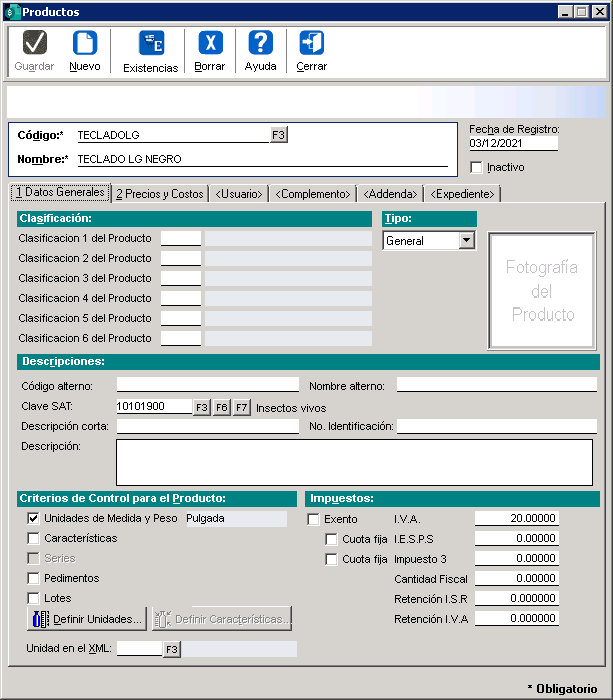
Task: Open F3 lookup for Unidad en el XML
Action: [171, 649]
